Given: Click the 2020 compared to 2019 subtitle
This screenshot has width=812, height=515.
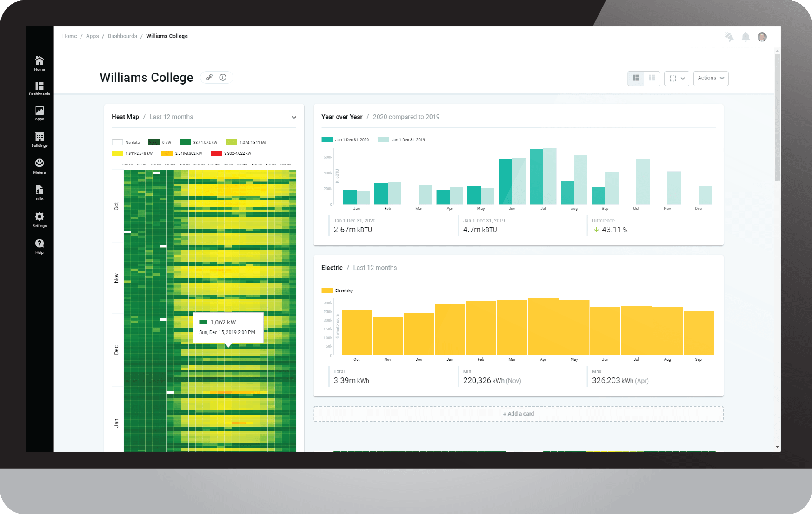Looking at the screenshot, I should tap(406, 117).
